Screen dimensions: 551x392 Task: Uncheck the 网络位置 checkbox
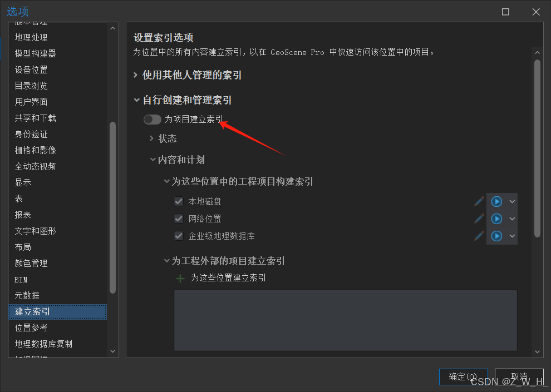tap(179, 219)
